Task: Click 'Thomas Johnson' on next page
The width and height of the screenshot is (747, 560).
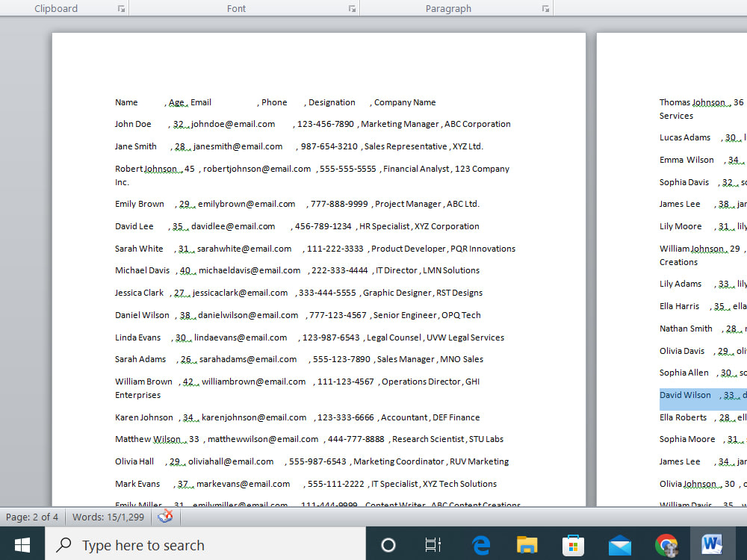Action: pyautogui.click(x=692, y=102)
